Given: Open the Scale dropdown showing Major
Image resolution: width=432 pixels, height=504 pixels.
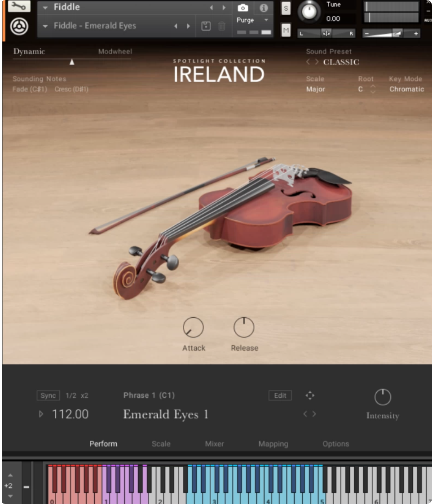Looking at the screenshot, I should click(316, 89).
